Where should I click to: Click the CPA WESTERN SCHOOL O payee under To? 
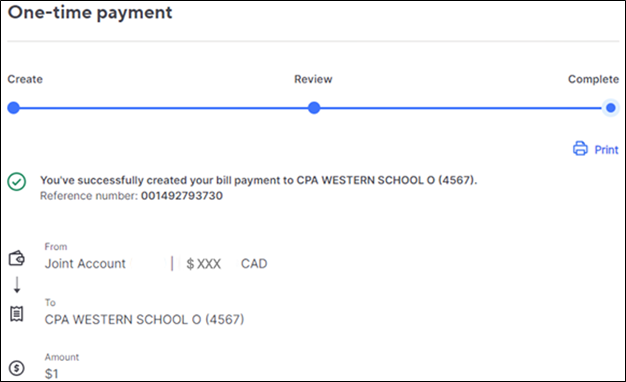144,319
